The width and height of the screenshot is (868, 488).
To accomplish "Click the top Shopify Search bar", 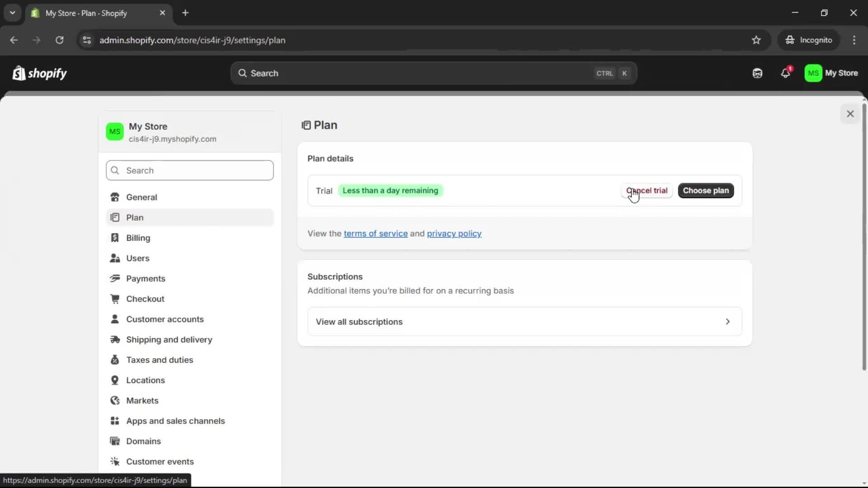I will (x=434, y=73).
